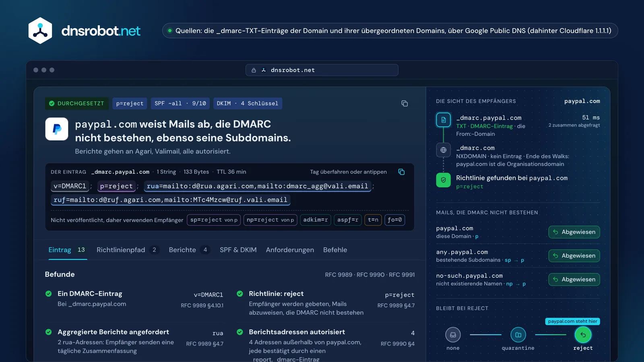Click the 'RFC 9989 · RFC 9990 · RFC 9991' text
644x362 pixels.
370,275
